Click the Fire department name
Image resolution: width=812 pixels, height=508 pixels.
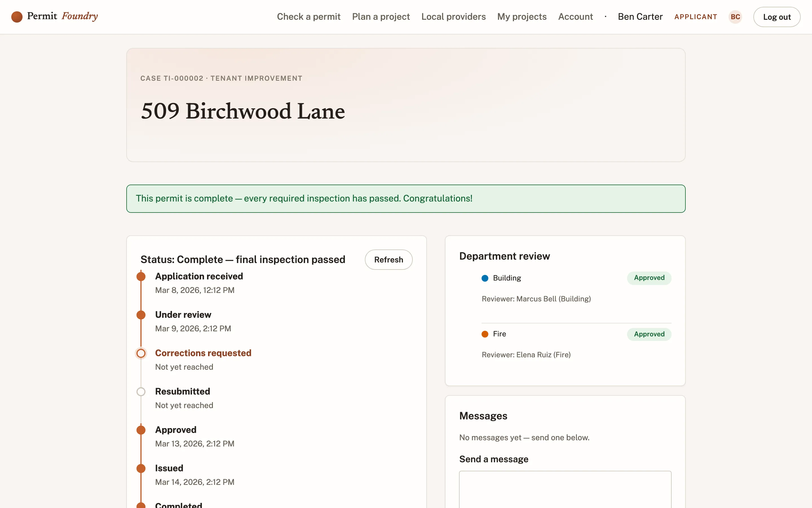499,334
